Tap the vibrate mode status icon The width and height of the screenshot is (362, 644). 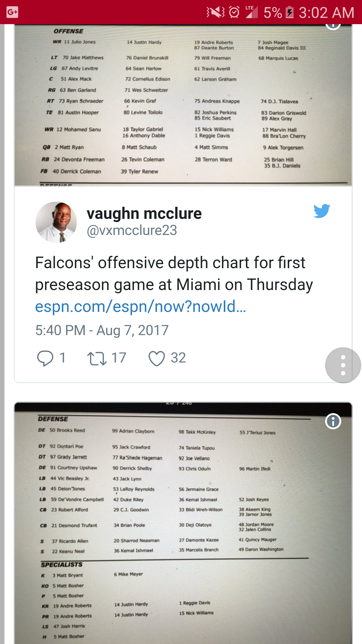pyautogui.click(x=216, y=12)
